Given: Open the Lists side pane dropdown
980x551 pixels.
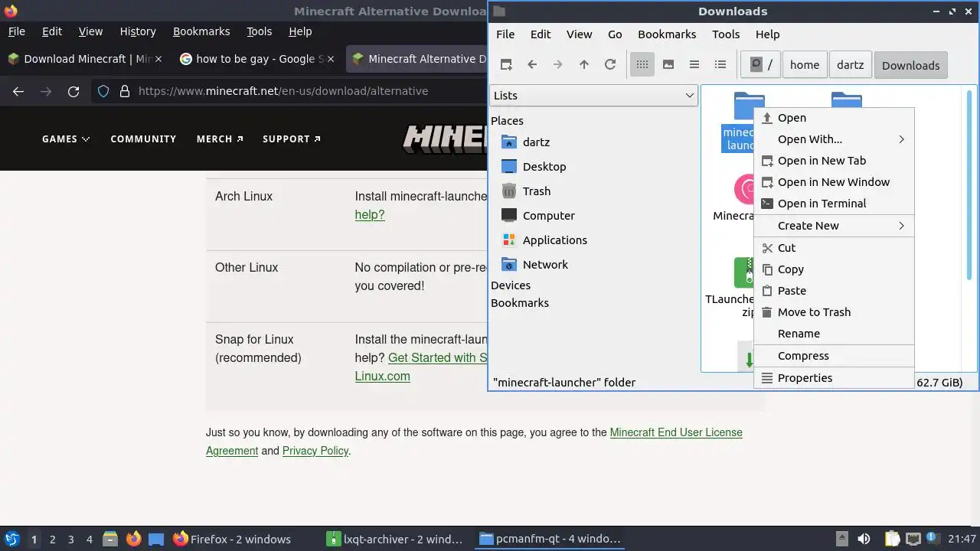Looking at the screenshot, I should (593, 96).
